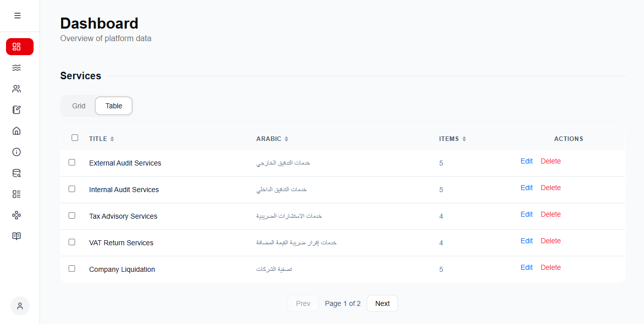
Task: Sort by the Arabic column arrows
Action: (x=286, y=139)
